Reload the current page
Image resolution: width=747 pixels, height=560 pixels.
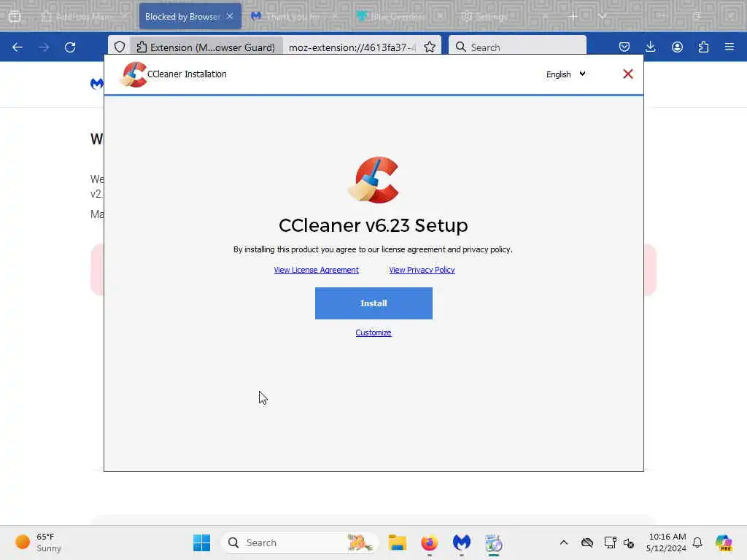tap(70, 47)
